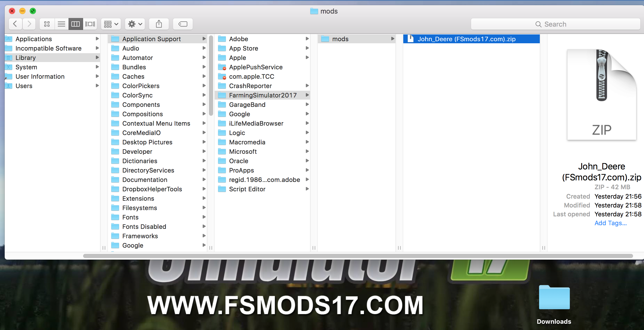Open FarmingSimulator2017 in Application Support

click(262, 95)
